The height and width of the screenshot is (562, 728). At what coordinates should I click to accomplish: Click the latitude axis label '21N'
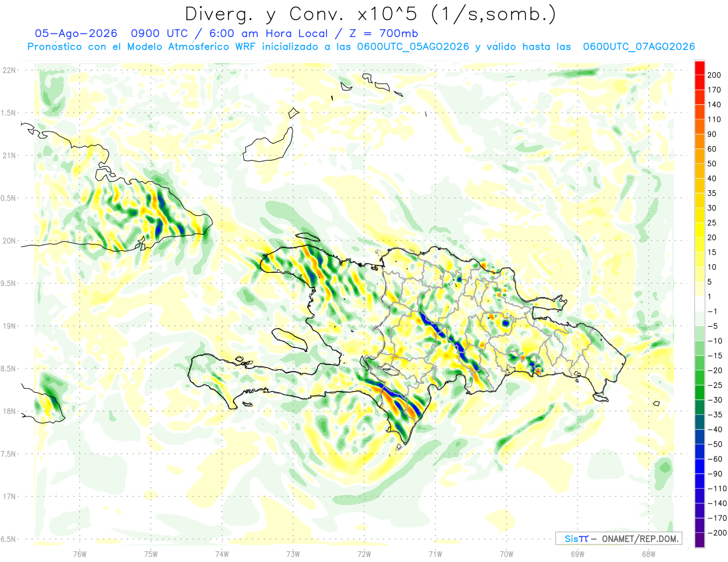tap(8, 156)
